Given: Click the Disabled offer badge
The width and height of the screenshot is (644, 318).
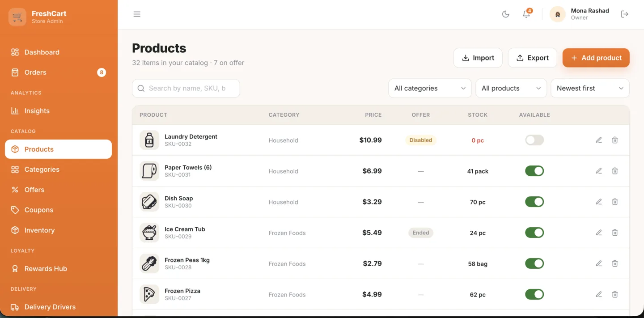Looking at the screenshot, I should (421, 140).
